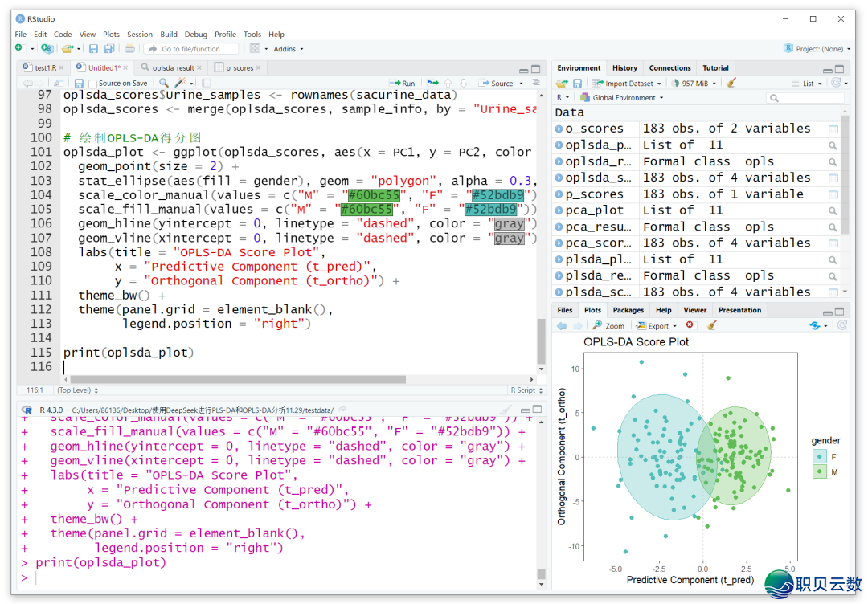The image size is (868, 604).
Task: Remove current plot with the red X icon
Action: (690, 325)
